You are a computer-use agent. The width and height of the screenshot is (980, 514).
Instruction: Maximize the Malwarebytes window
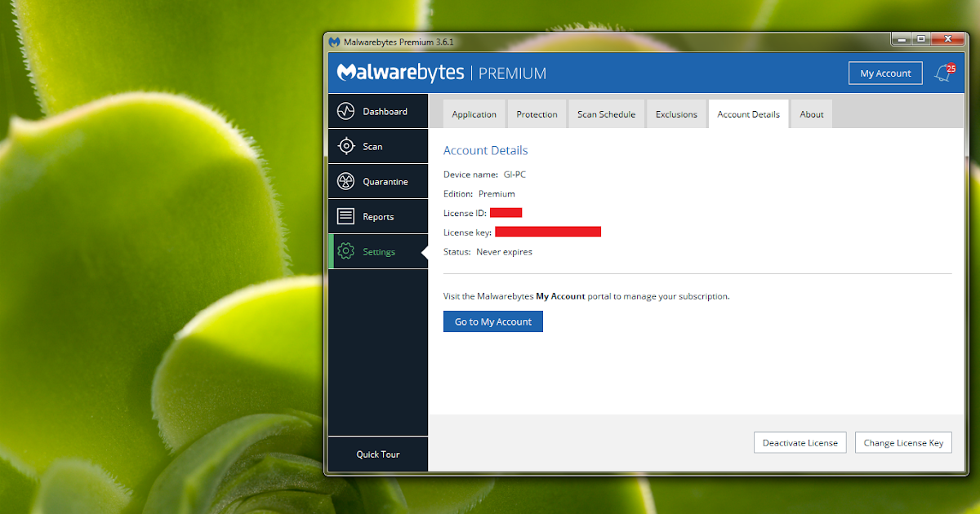[x=921, y=38]
